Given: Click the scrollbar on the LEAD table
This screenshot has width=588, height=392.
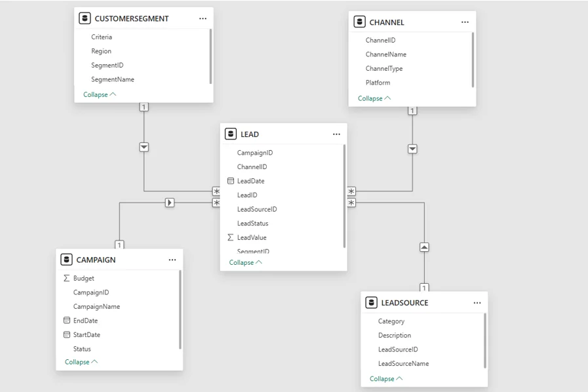Looking at the screenshot, I should pos(343,197).
